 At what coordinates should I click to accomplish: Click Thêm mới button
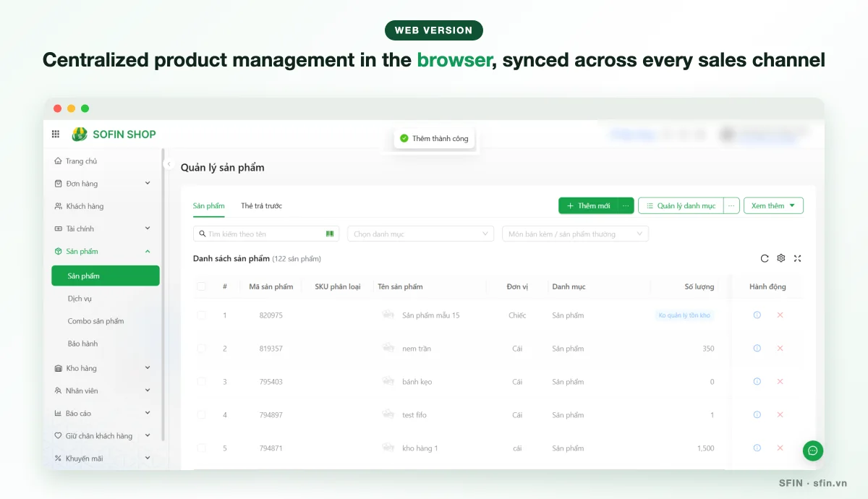[589, 205]
